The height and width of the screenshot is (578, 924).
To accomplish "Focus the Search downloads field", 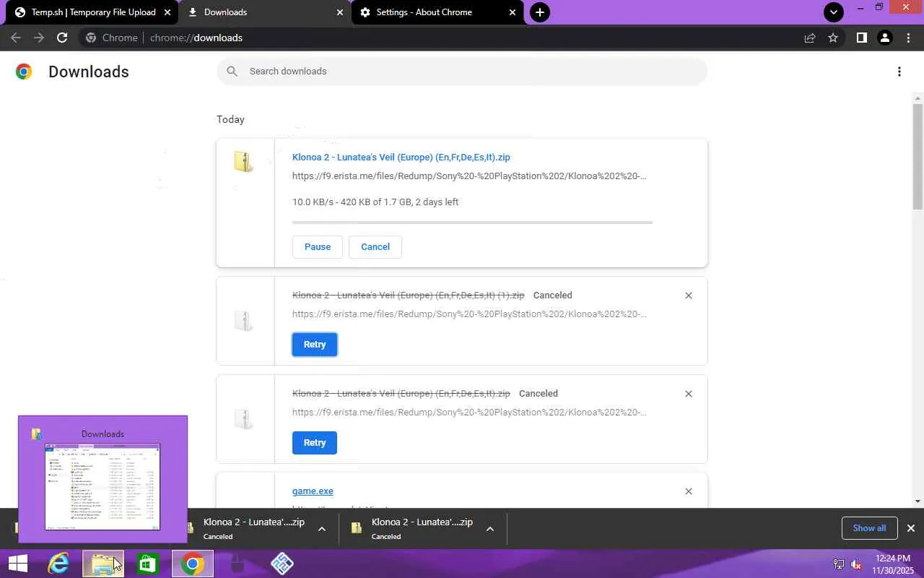I will (x=462, y=71).
